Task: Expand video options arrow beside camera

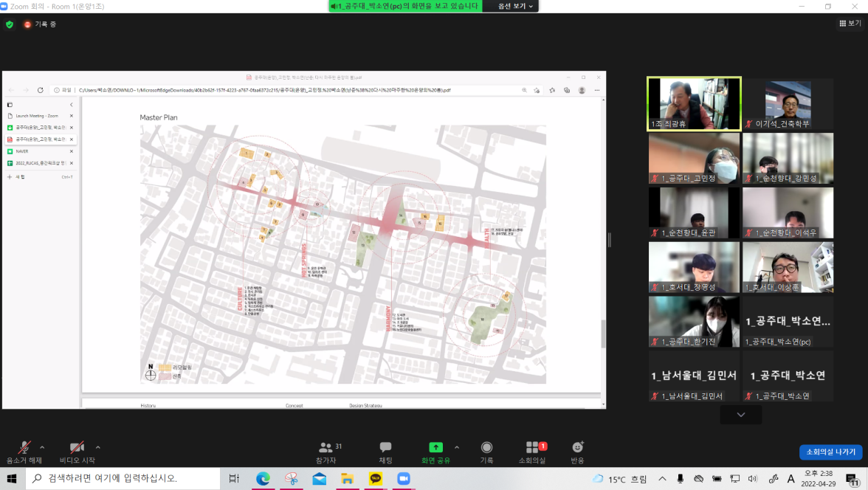Action: (x=97, y=447)
